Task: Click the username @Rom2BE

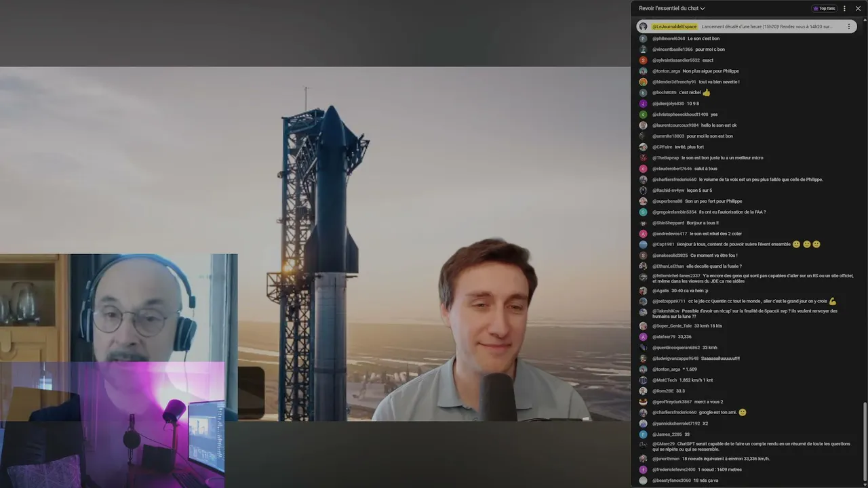Action: [x=663, y=391]
